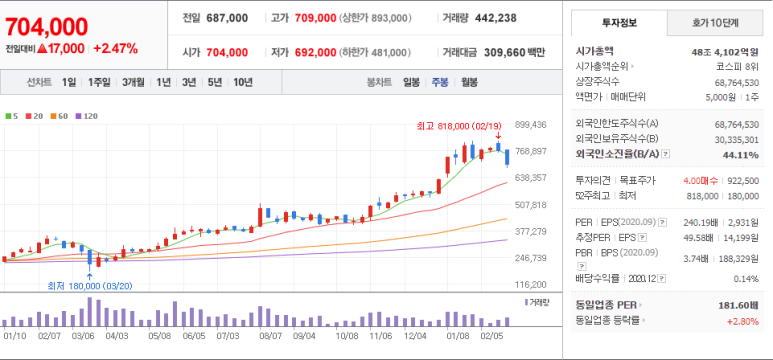Click the current price 704,000 headline

(47, 27)
